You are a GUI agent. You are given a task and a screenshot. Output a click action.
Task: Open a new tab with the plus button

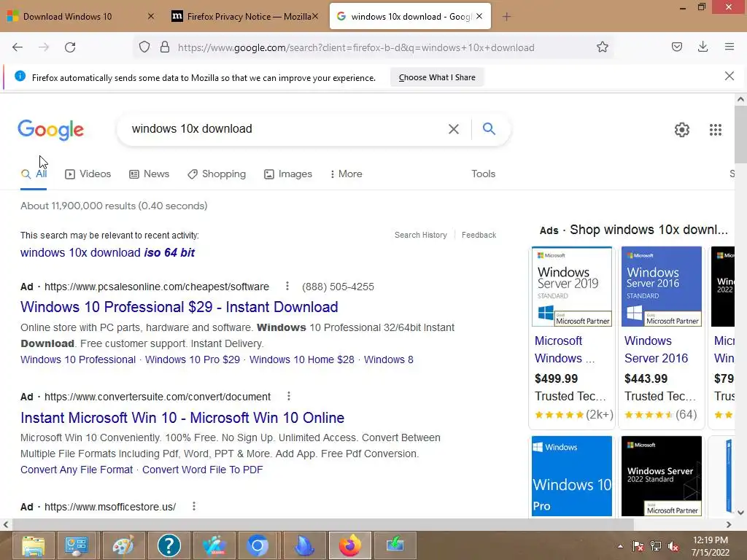click(506, 17)
